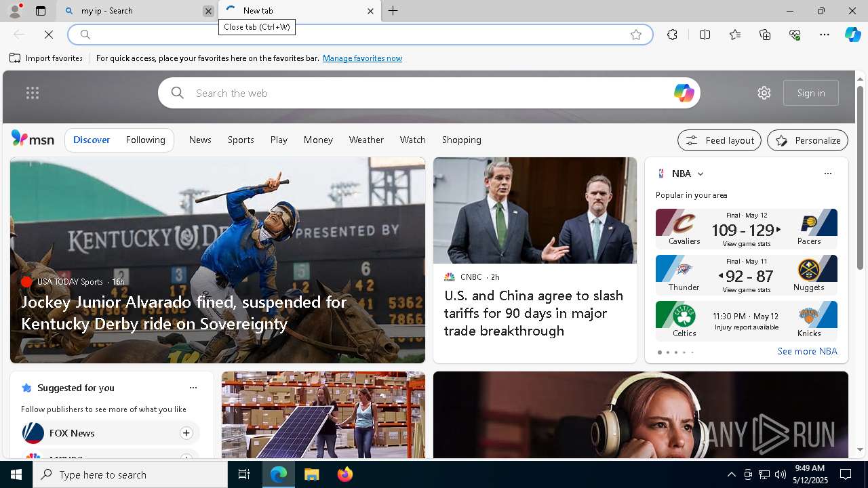Click the Search the web box
The height and width of the screenshot is (488, 868).
429,93
